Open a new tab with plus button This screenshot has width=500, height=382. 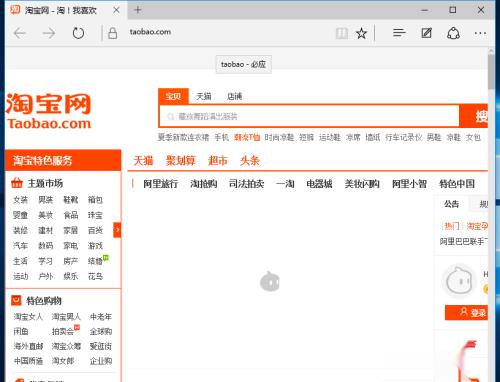click(x=138, y=10)
